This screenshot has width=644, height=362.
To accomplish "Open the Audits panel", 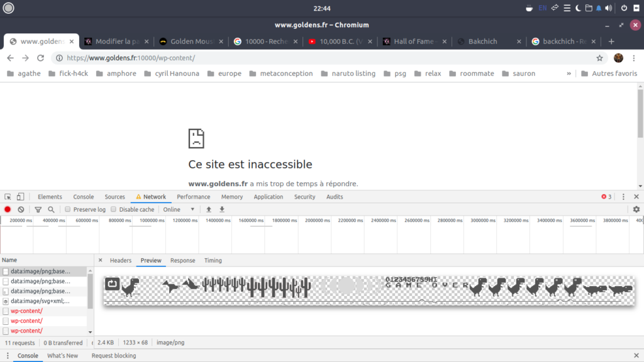I will pyautogui.click(x=335, y=197).
